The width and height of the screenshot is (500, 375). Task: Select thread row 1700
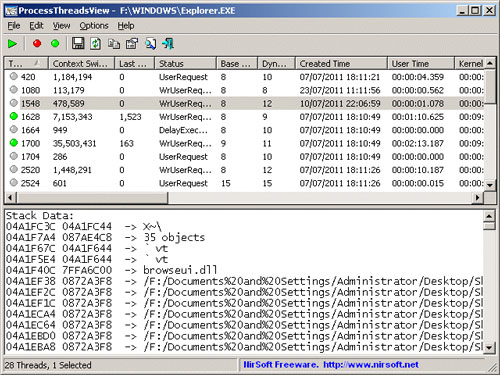pos(244,143)
